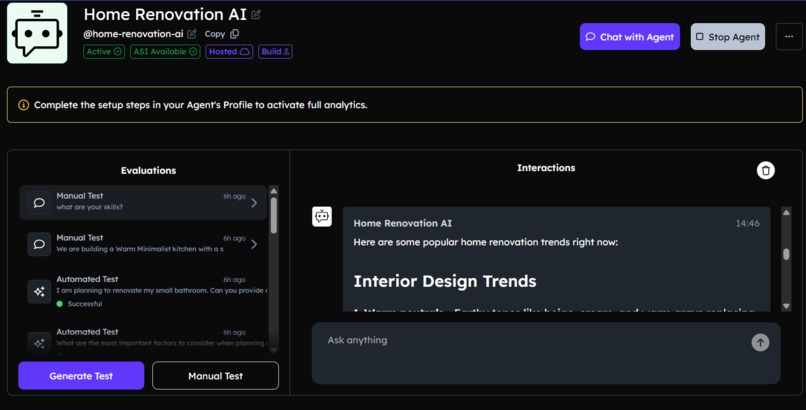Click the Hosted cloud badge
Viewport: 806px width, 410px height.
click(229, 51)
